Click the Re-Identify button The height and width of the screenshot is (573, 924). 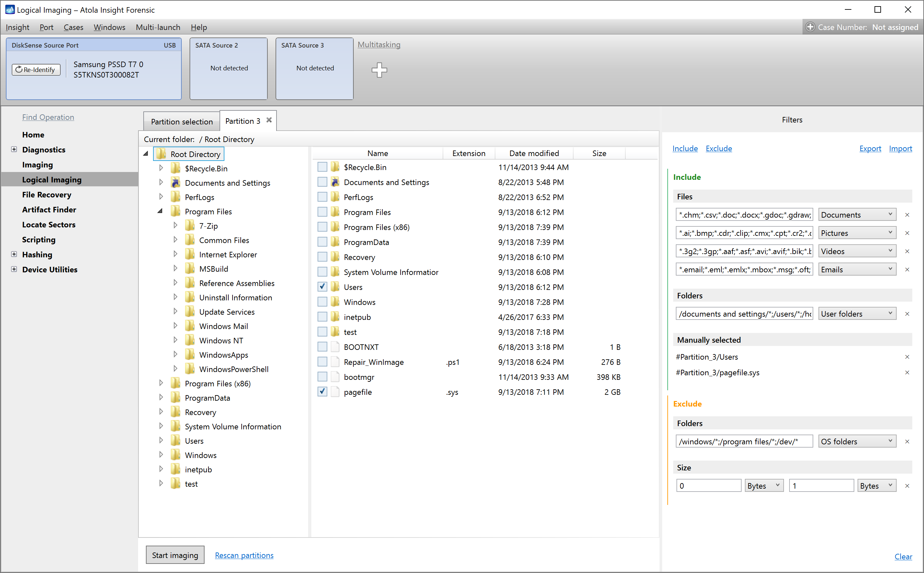click(36, 70)
